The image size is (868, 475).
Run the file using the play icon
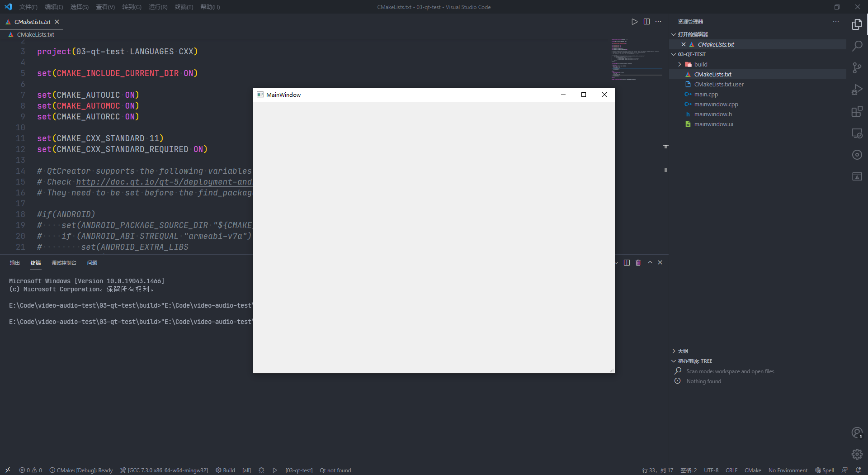pos(634,21)
